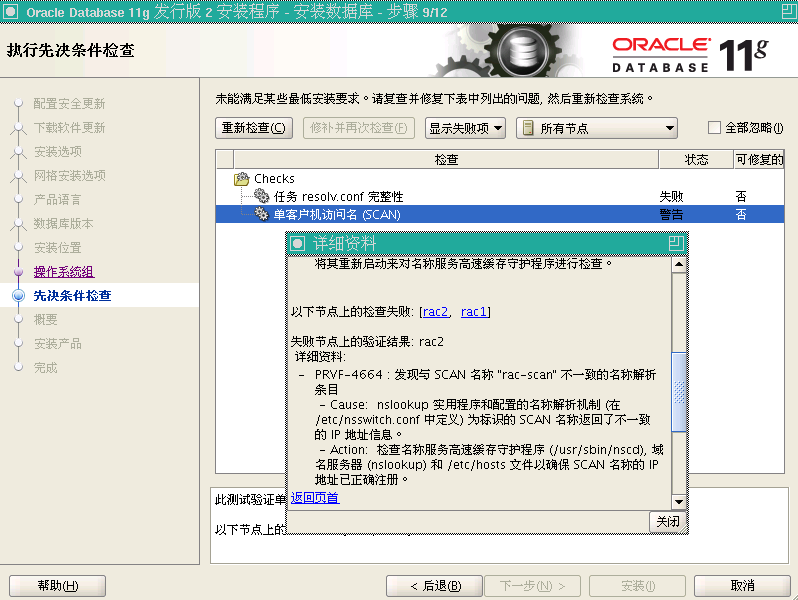Click the server icon in 所有节点 combo
798x600 pixels.
click(x=528, y=128)
